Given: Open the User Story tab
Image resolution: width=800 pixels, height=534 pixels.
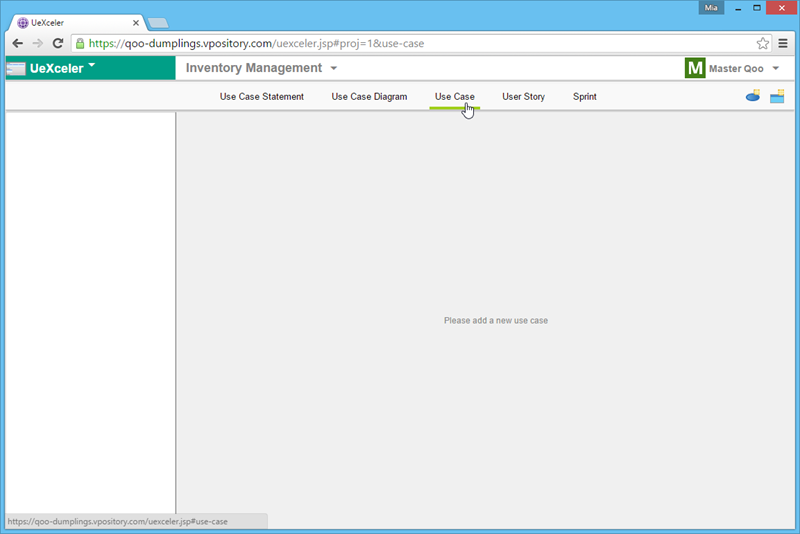Looking at the screenshot, I should [523, 96].
